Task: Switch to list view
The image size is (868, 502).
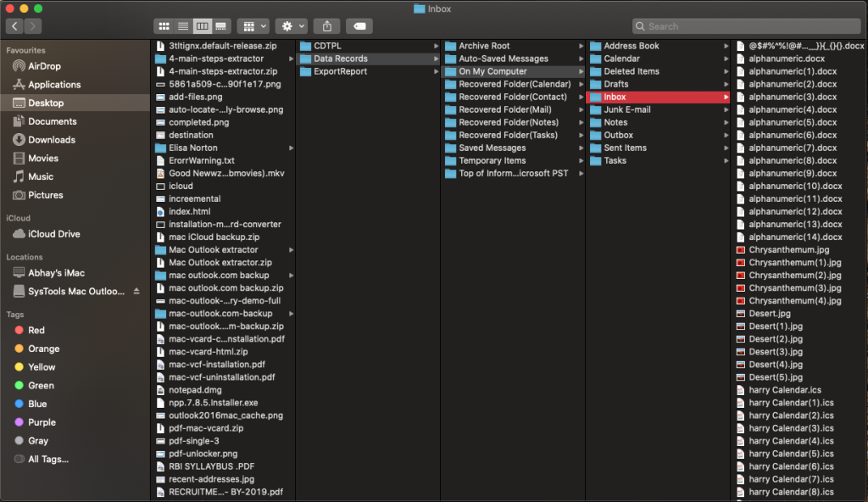Action: point(183,26)
